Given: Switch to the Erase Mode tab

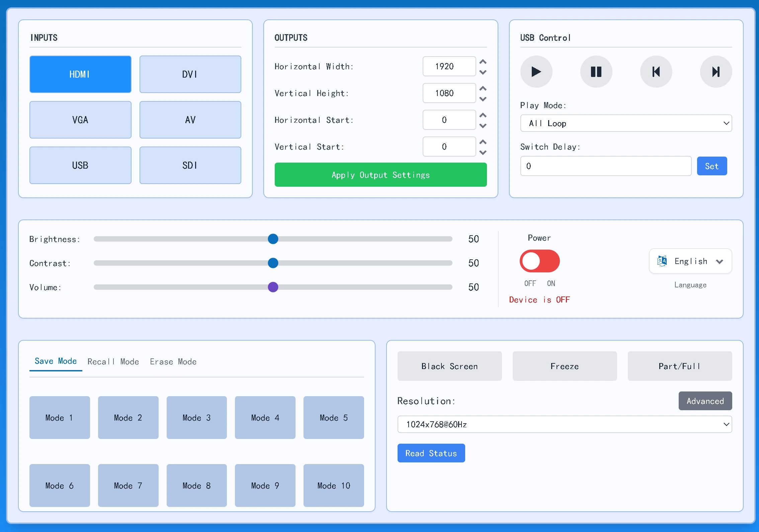Looking at the screenshot, I should [x=173, y=362].
